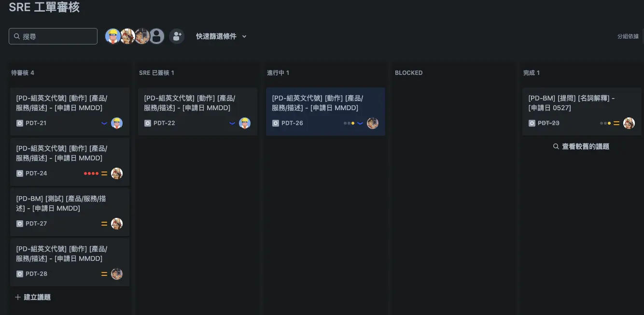The image size is (644, 315).
Task: Toggle the second avatar filter beside search
Action: tap(127, 36)
